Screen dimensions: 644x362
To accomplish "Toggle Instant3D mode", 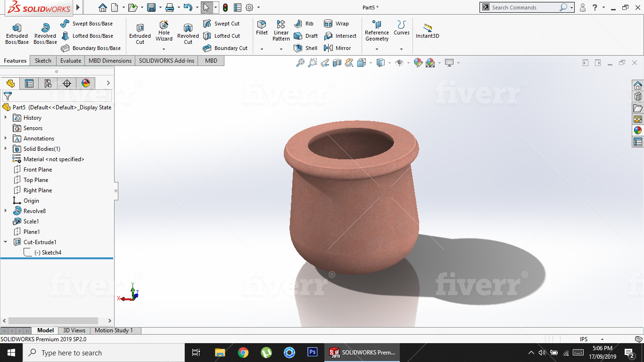I will 427,31.
